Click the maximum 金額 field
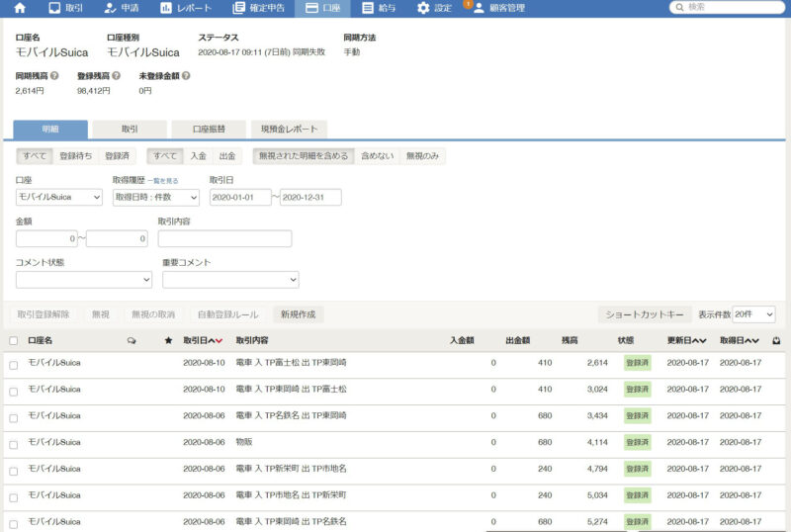This screenshot has width=791, height=532. coord(117,238)
